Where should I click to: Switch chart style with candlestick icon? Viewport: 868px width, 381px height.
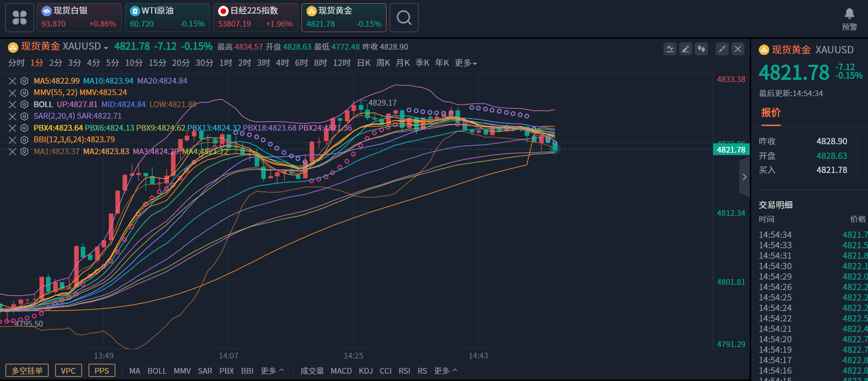pyautogui.click(x=701, y=49)
